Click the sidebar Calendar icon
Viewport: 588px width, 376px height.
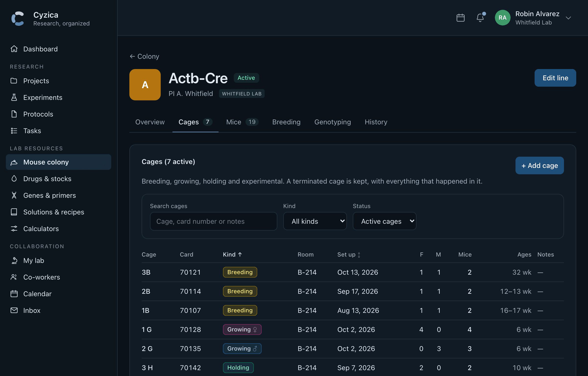[14, 294]
